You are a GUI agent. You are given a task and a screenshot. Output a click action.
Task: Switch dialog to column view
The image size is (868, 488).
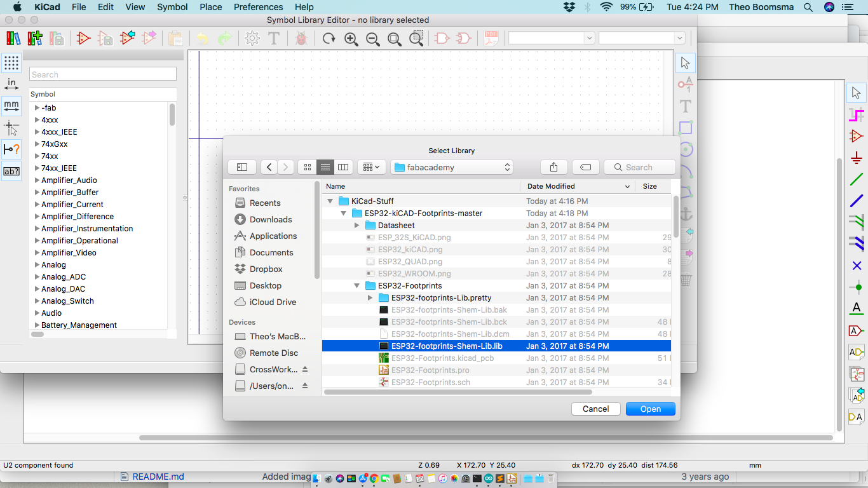tap(343, 167)
